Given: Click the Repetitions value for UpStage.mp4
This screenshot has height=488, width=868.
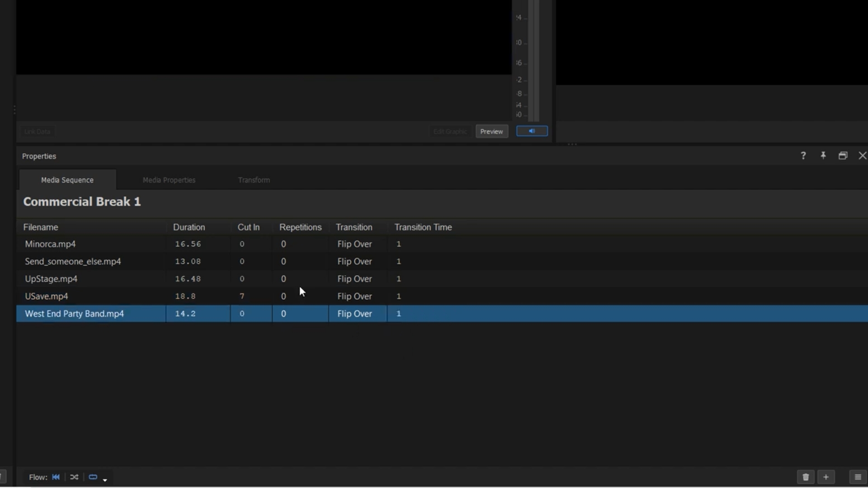Looking at the screenshot, I should pyautogui.click(x=283, y=279).
